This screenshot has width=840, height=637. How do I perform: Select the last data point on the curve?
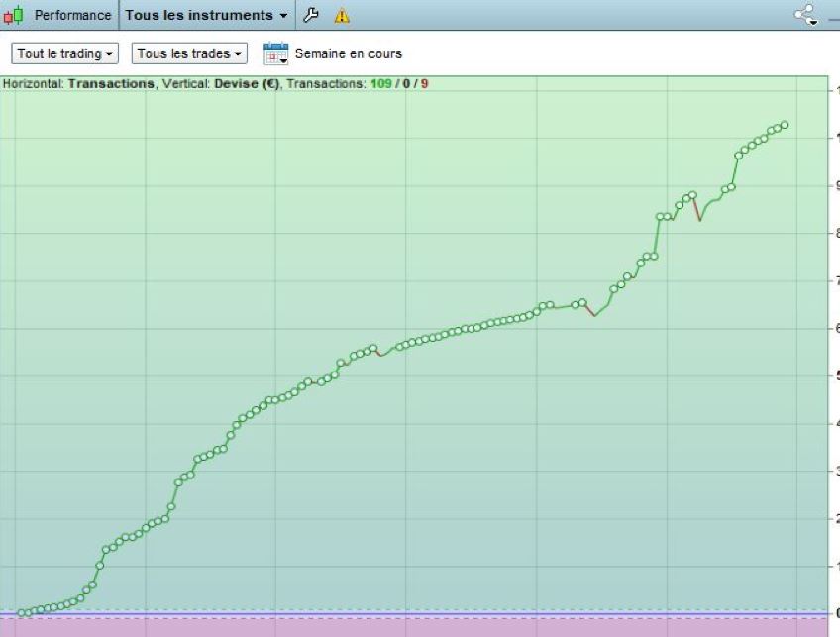(785, 125)
